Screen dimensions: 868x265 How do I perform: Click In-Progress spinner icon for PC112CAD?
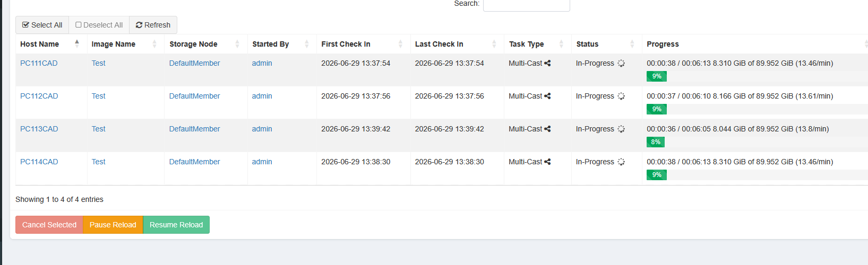(x=621, y=96)
